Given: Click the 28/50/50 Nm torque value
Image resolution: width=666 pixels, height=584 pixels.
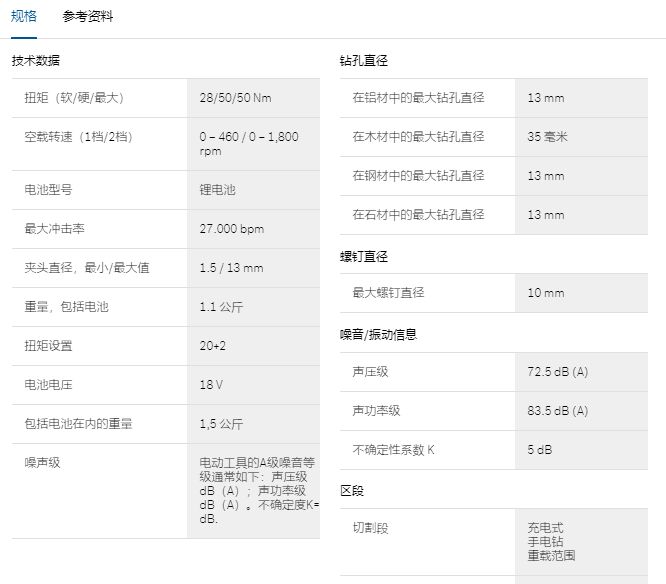Looking at the screenshot, I should coord(235,98).
